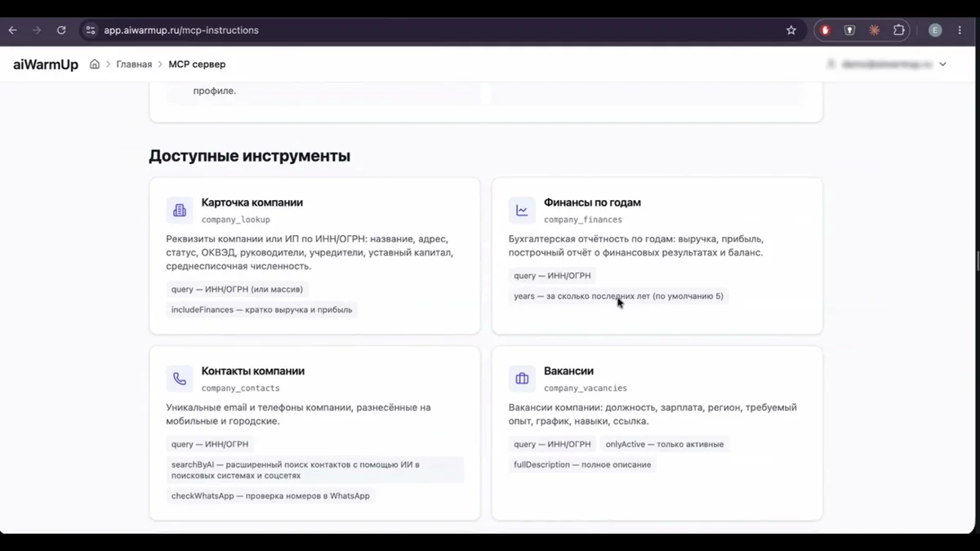Click the company_vacancies tool name
This screenshot has height=551, width=980.
[586, 389]
